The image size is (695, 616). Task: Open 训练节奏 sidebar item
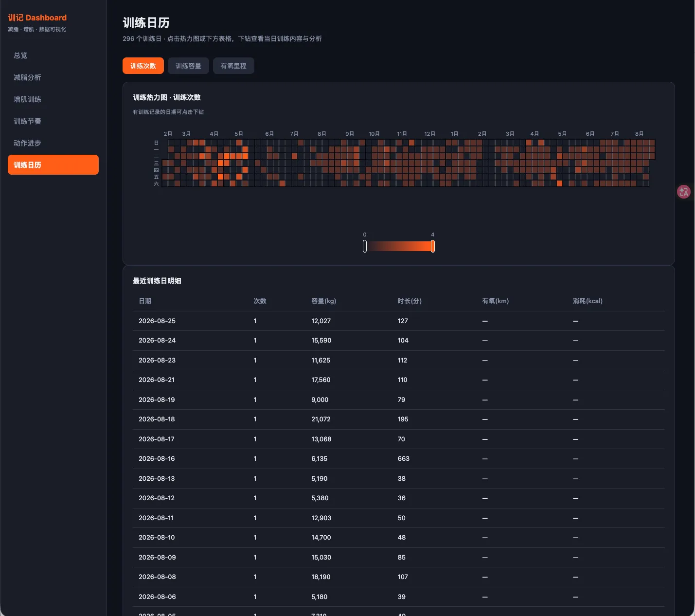[53, 121]
